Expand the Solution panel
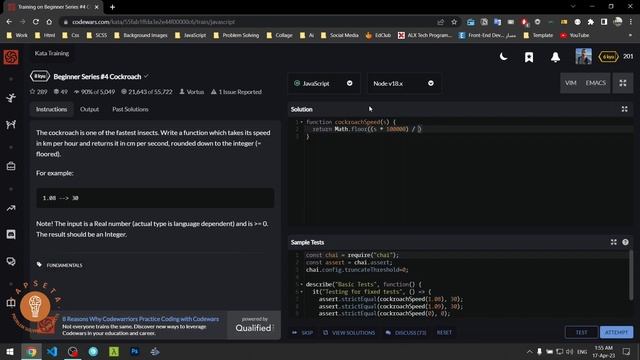Screen dimensions: 640x360 click(x=624, y=109)
